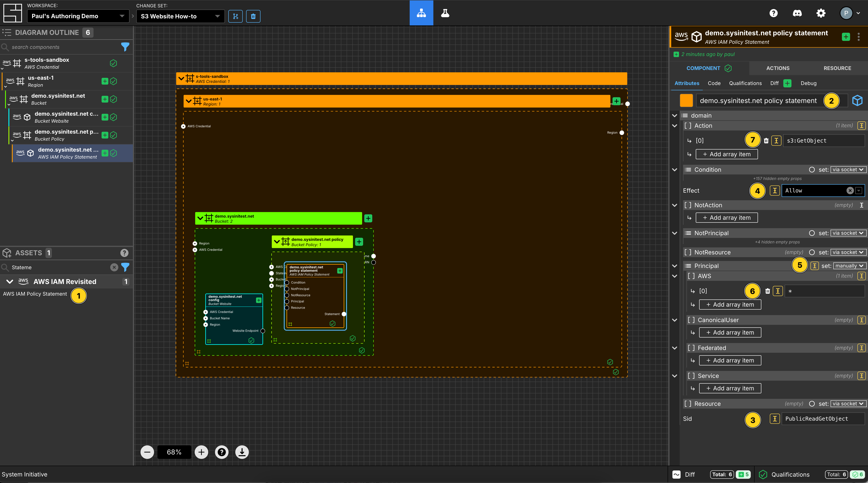Delete the AWS [0] principal item
This screenshot has width=868, height=483.
coord(767,291)
